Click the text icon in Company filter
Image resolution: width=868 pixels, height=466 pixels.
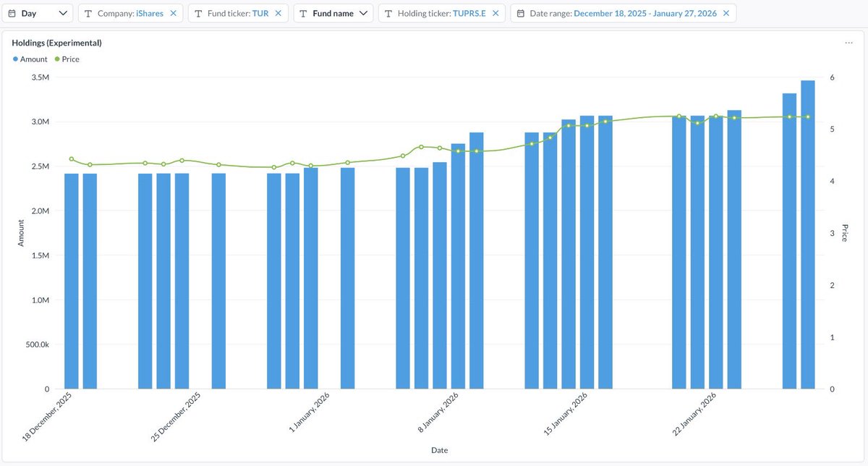88,13
